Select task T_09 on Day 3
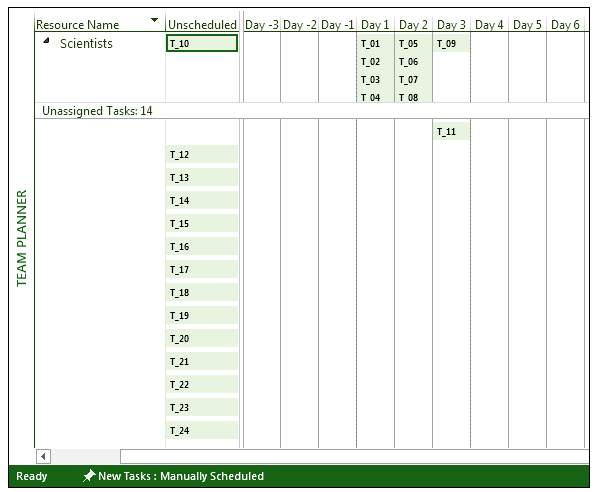 tap(451, 44)
